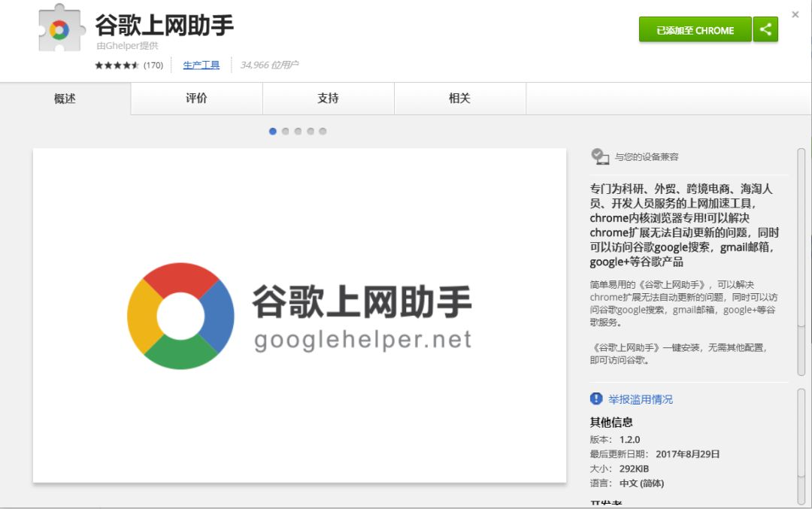Click the 谷歌上网助手 promotional screenshot

click(x=299, y=315)
